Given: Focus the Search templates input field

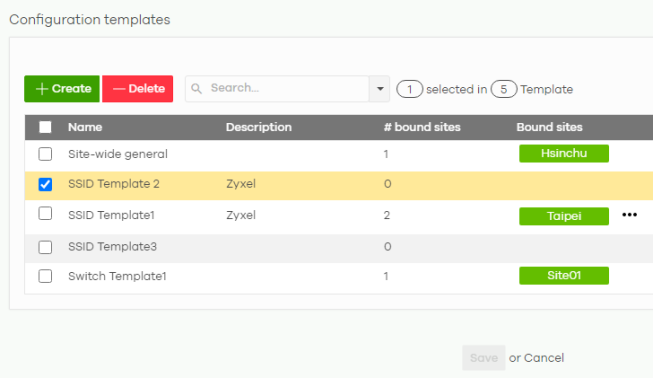Looking at the screenshot, I should pyautogui.click(x=287, y=88).
